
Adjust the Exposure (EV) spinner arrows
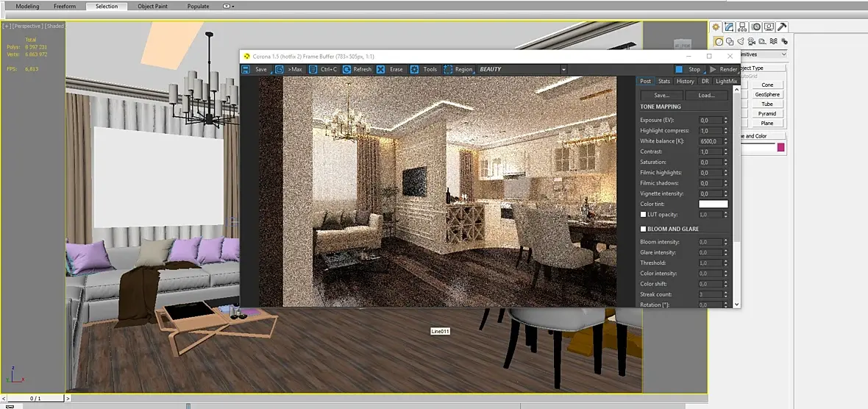click(x=725, y=120)
